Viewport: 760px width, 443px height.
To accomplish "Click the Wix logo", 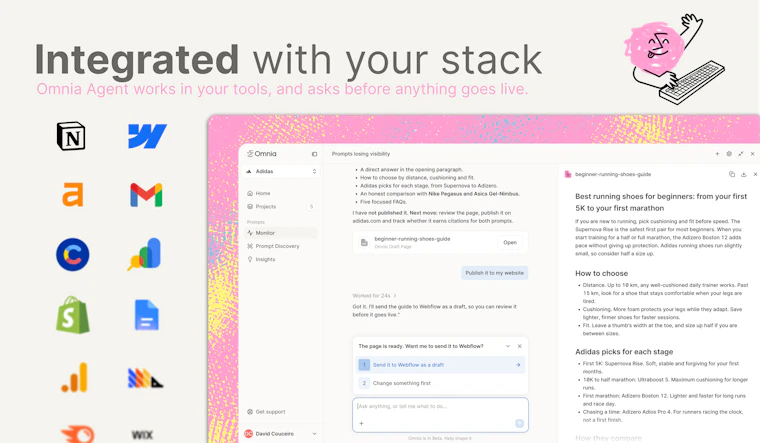I will tap(142, 435).
